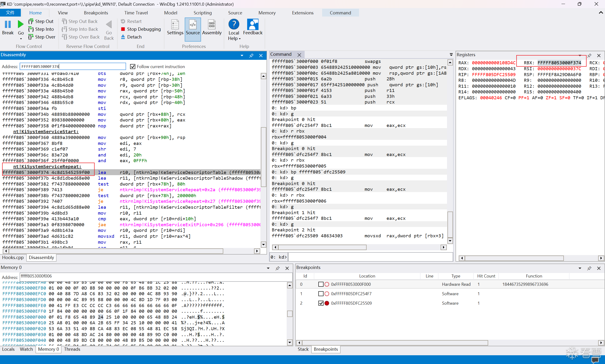Expand the Go button dropdown arrow
The height and width of the screenshot is (364, 605).
(21, 39)
